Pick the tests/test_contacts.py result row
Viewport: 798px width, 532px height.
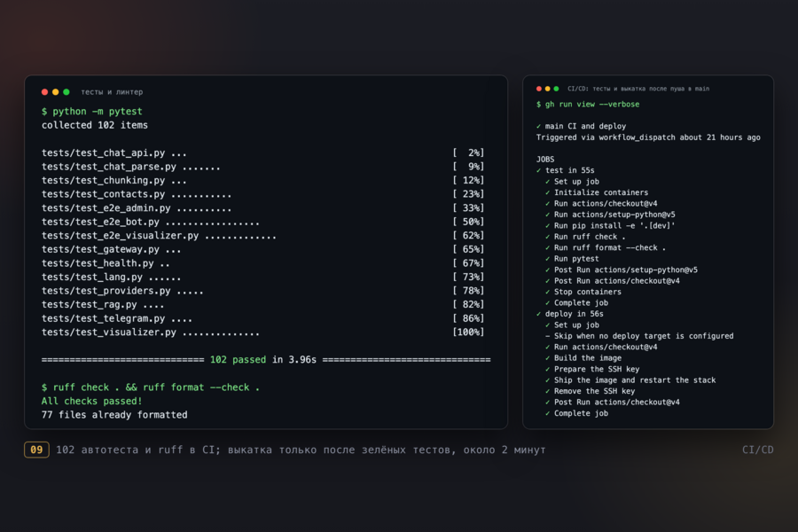point(262,194)
